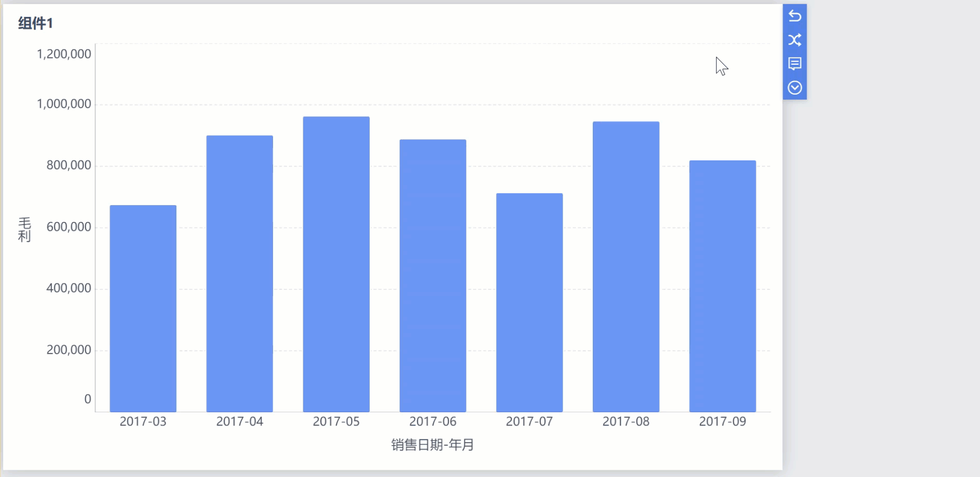Image resolution: width=980 pixels, height=477 pixels.
Task: Click the 2017-05 x-axis label
Action: [x=336, y=421]
